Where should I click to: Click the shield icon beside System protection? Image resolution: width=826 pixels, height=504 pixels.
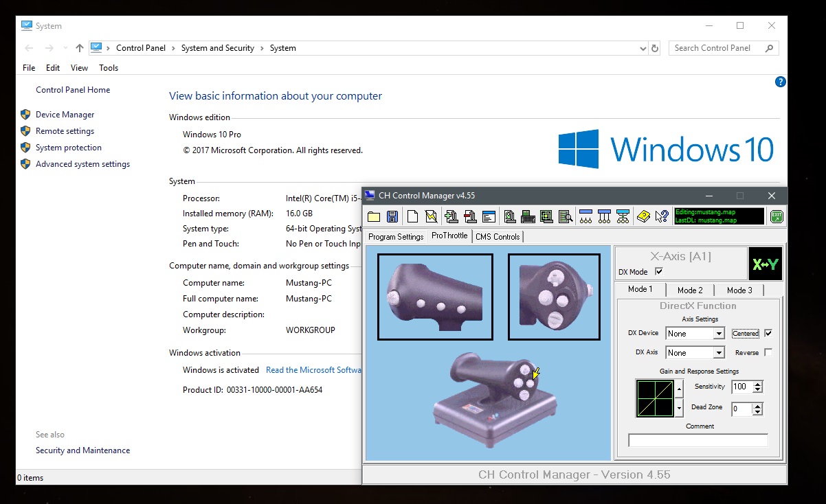click(25, 148)
